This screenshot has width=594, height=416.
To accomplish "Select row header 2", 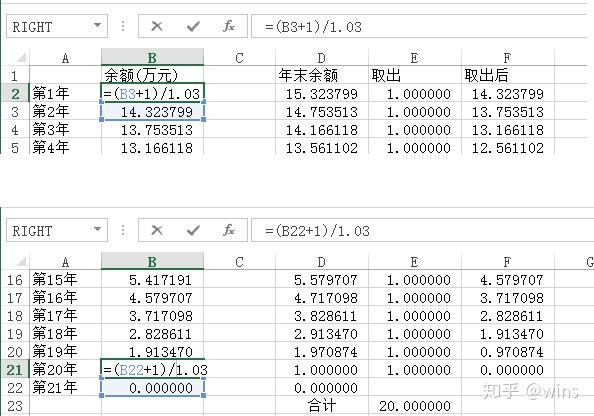I will [x=15, y=94].
